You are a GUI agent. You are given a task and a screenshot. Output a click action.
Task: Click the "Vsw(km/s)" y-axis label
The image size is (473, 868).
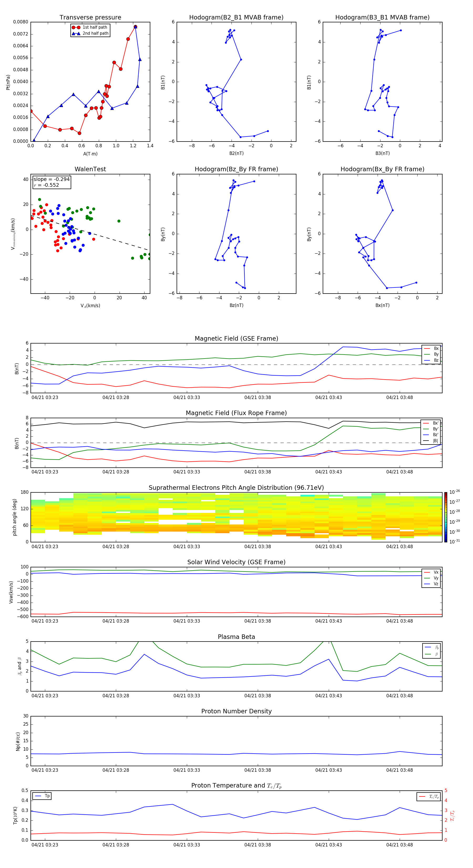tap(11, 592)
